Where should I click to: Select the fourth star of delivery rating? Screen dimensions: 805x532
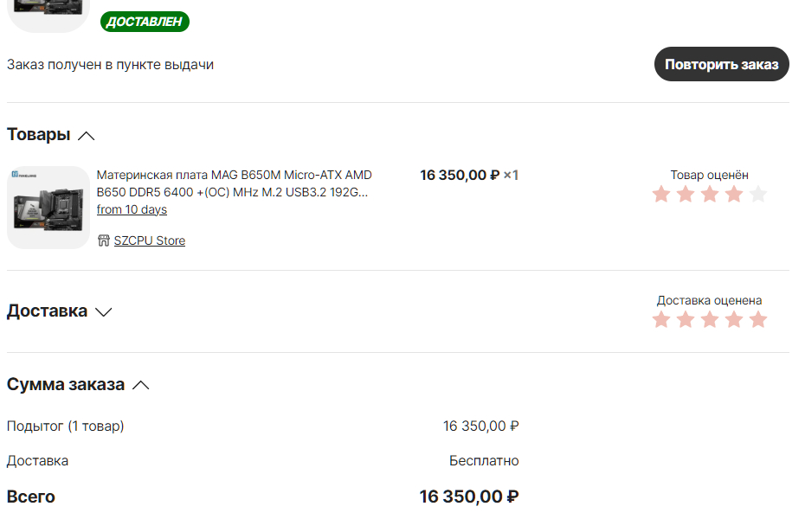[x=734, y=320]
